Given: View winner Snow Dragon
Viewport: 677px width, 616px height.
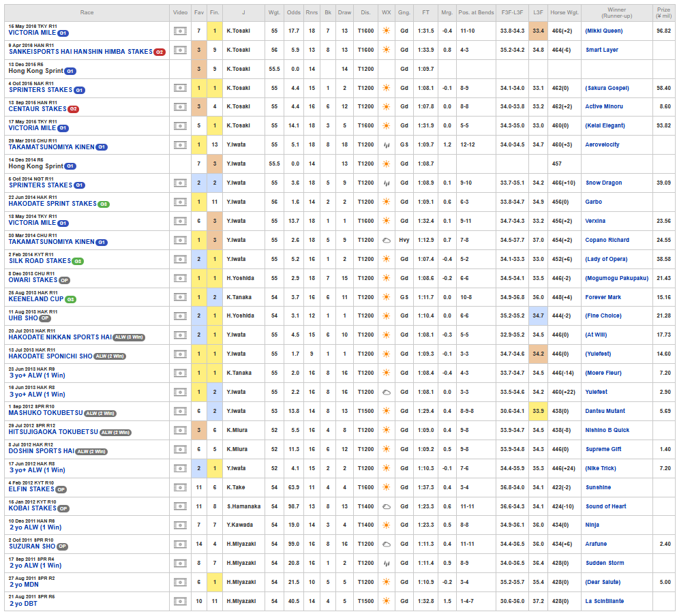Looking at the screenshot, I should tap(603, 183).
